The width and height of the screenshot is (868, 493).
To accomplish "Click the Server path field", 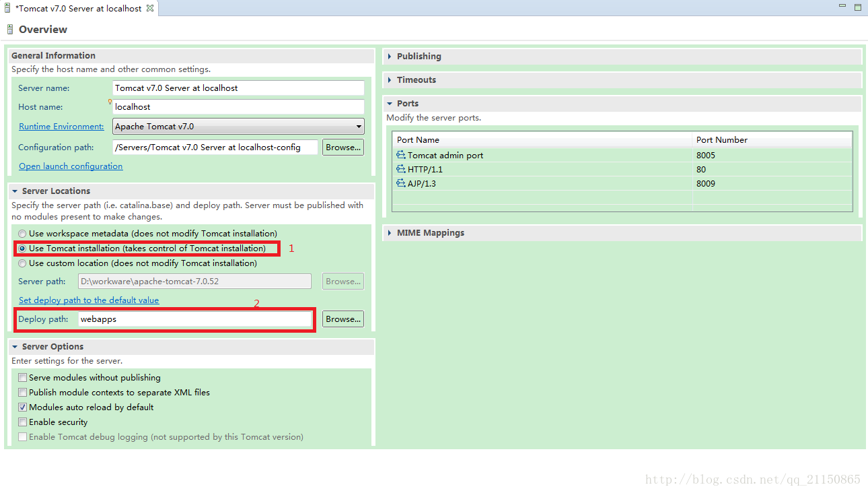I will tap(194, 282).
